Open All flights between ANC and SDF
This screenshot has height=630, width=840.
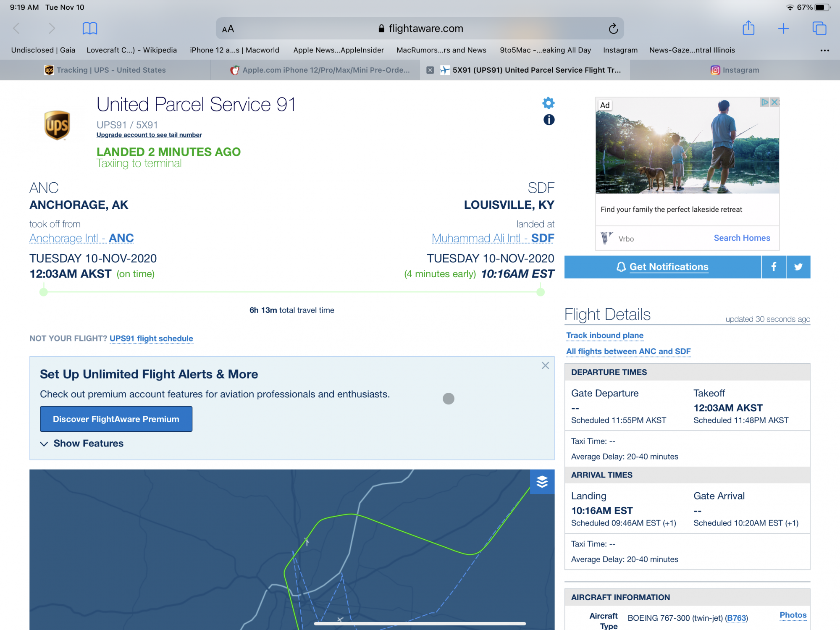click(x=628, y=351)
